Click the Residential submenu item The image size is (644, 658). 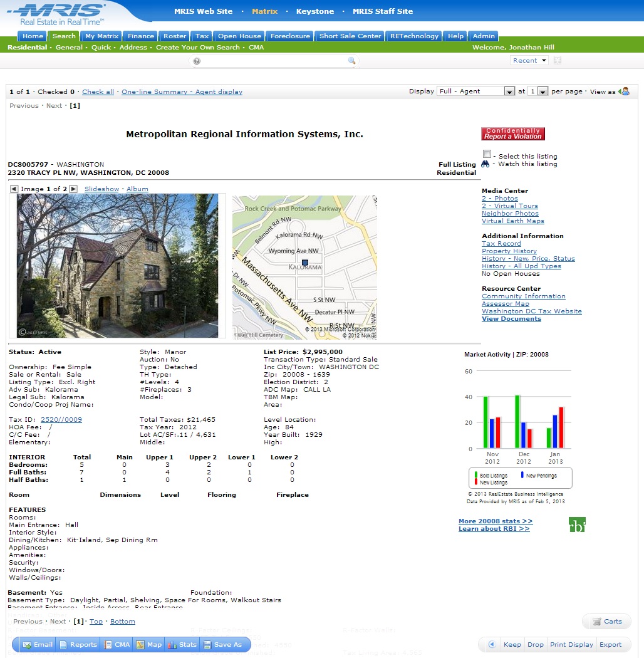tap(28, 48)
